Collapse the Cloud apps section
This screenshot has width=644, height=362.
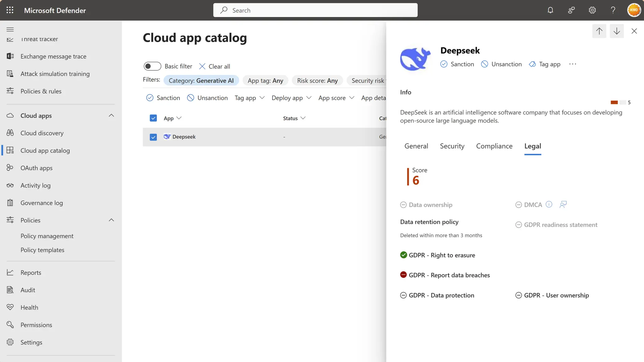coord(111,116)
